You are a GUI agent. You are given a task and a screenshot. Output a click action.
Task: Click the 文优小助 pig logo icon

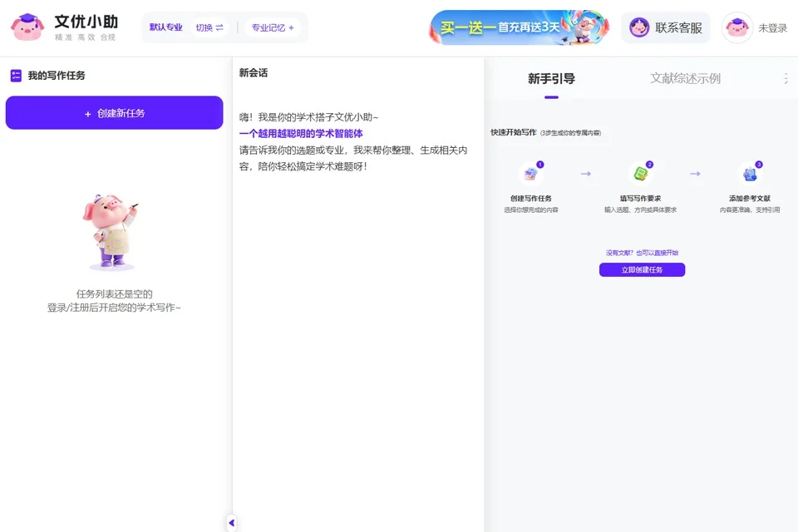[x=27, y=27]
